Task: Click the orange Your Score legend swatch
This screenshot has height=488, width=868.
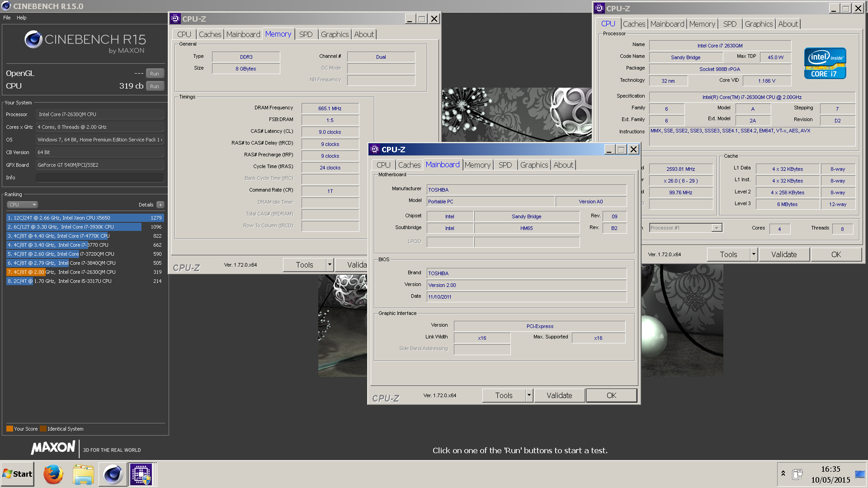Action: click(9, 429)
